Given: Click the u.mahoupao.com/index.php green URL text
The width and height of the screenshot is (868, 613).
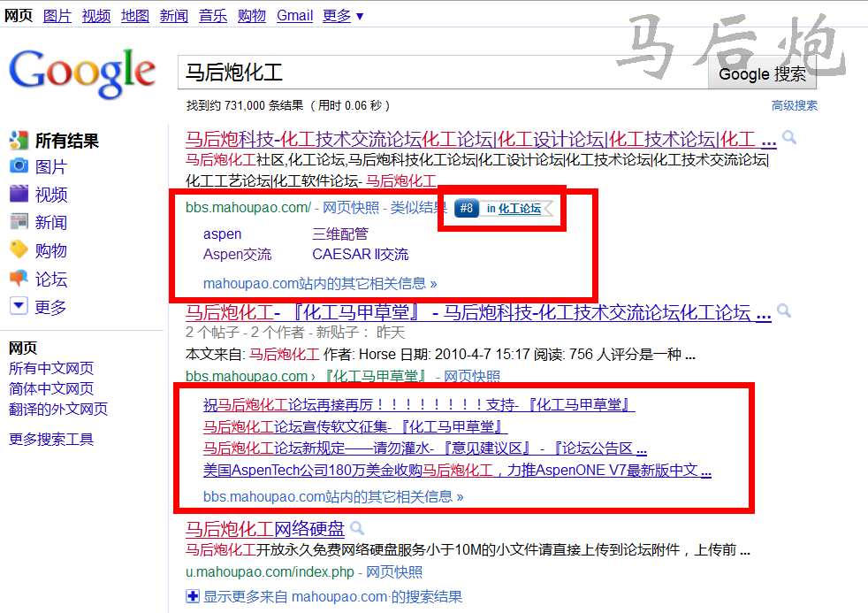Looking at the screenshot, I should click(270, 572).
